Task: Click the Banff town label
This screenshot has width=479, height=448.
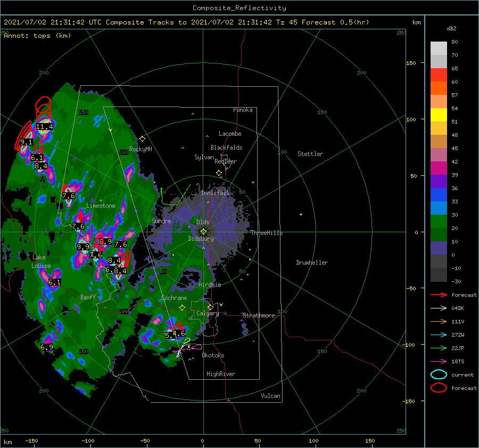Action: [x=88, y=297]
